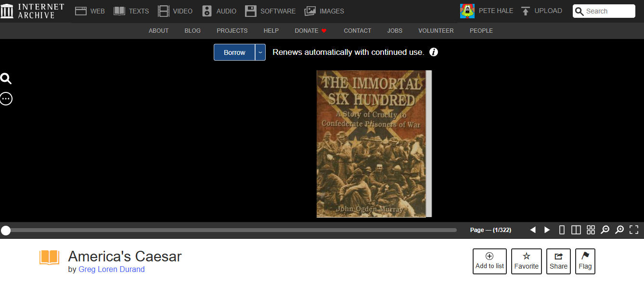Open the more options ellipsis icon
The image size is (644, 284).
tap(6, 99)
